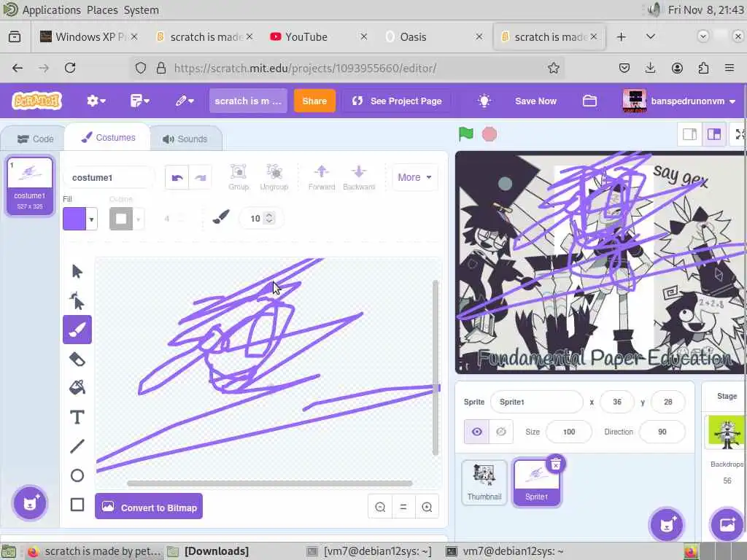This screenshot has width=747, height=560.
Task: Choose a Backdrop button
Action: point(727,525)
